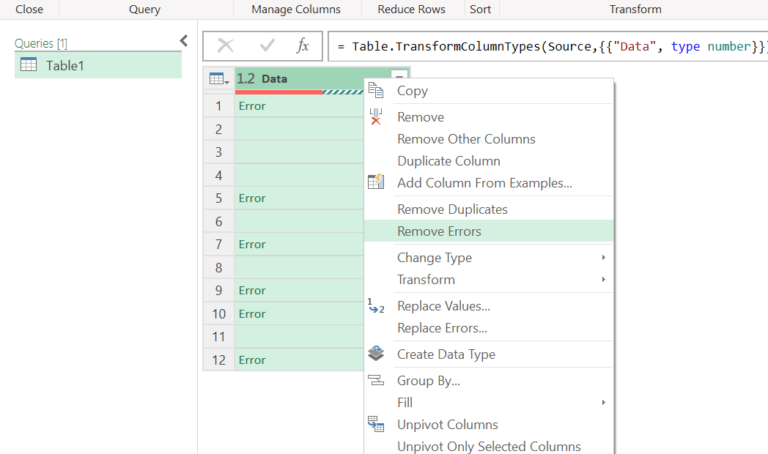Click the Remove column icon
768x454 pixels.
tap(376, 117)
